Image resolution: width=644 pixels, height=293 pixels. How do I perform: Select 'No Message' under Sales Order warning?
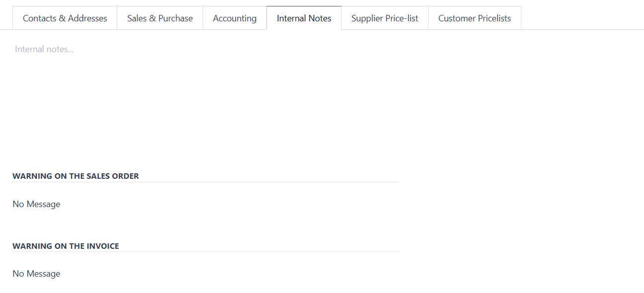tap(36, 204)
